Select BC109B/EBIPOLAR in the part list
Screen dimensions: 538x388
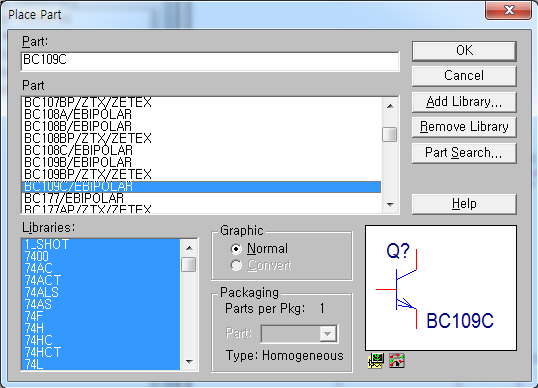[201, 162]
